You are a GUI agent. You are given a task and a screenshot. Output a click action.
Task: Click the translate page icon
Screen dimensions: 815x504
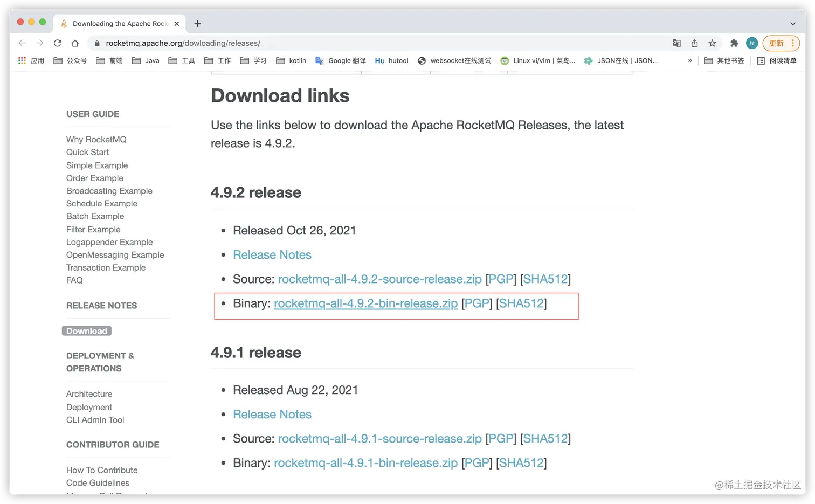click(676, 43)
